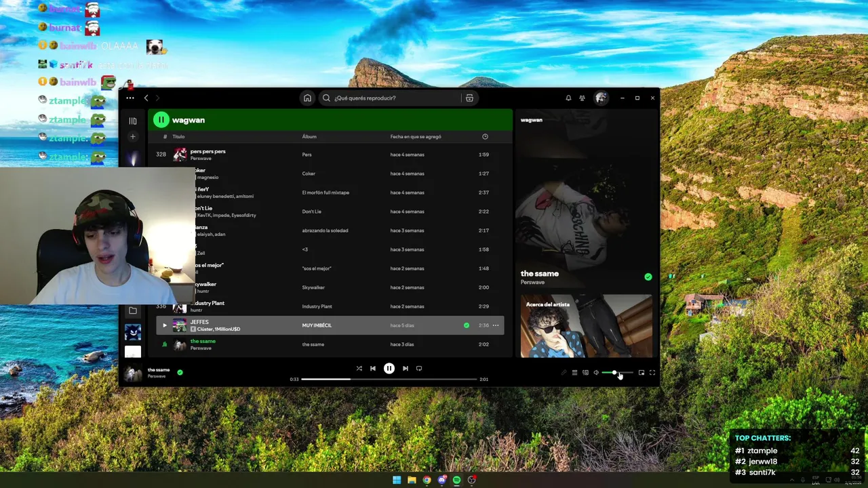Select the pers pers pers track title
This screenshot has width=868, height=488.
point(208,151)
